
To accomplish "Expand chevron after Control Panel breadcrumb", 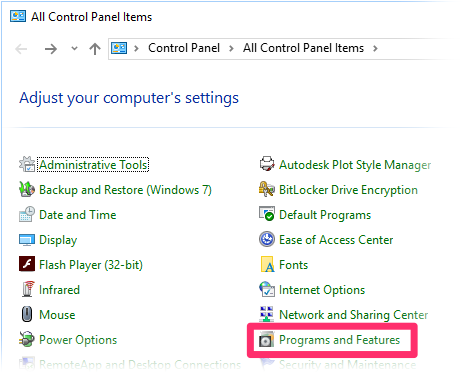I will click(x=231, y=49).
